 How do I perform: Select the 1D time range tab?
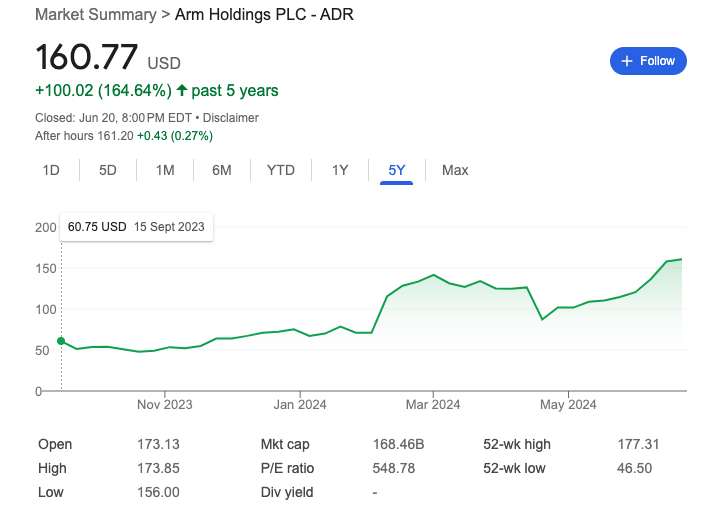pyautogui.click(x=51, y=170)
